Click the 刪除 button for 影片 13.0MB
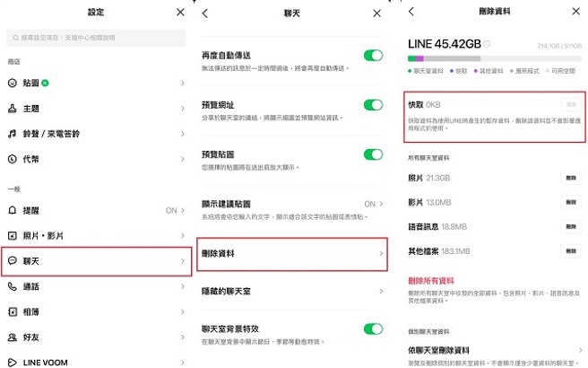Image resolution: width=588 pixels, height=368 pixels. point(571,203)
